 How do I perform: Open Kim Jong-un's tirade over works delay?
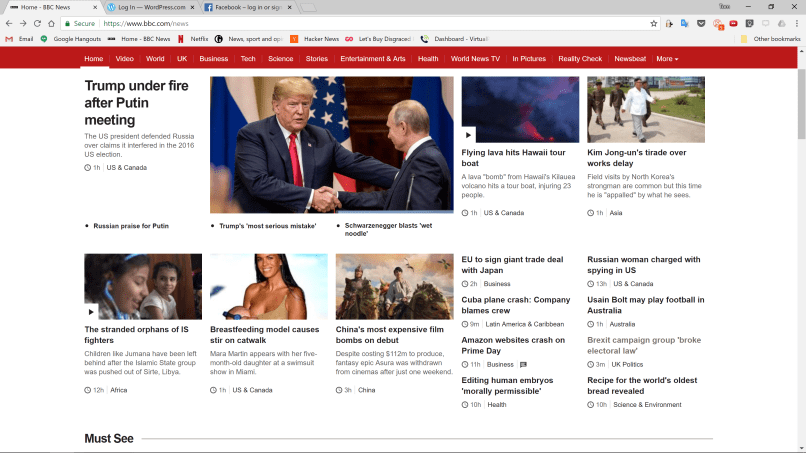tap(636, 158)
